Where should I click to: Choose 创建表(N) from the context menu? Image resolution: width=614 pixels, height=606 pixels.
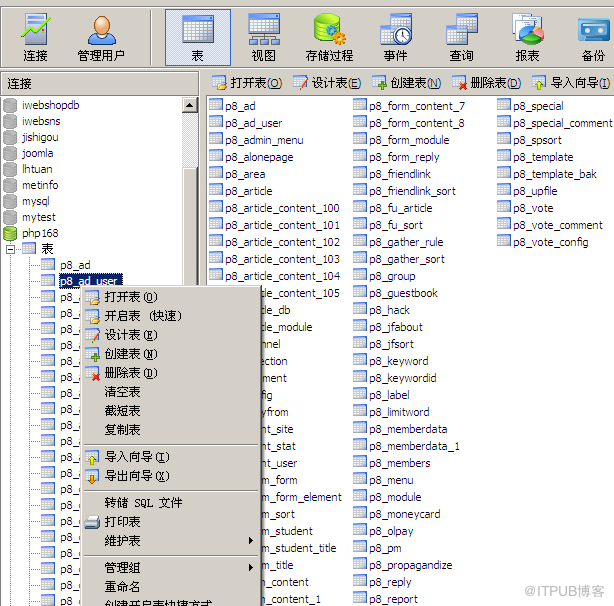click(170, 354)
